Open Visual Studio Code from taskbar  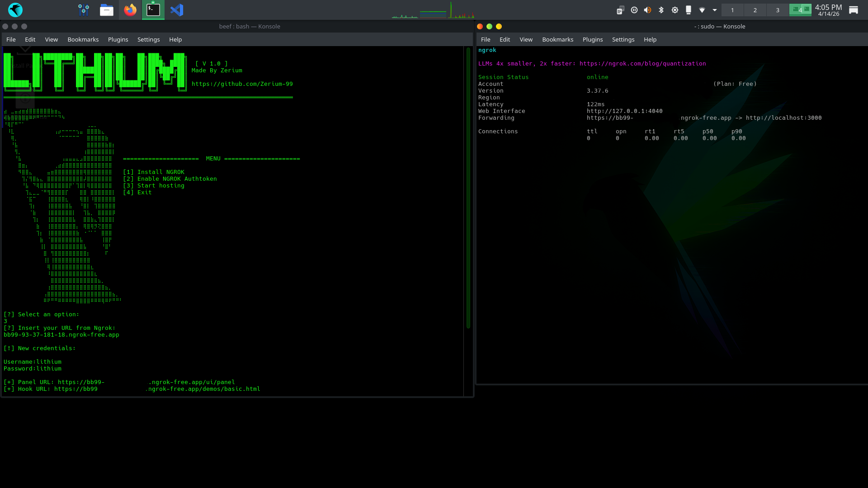click(177, 10)
